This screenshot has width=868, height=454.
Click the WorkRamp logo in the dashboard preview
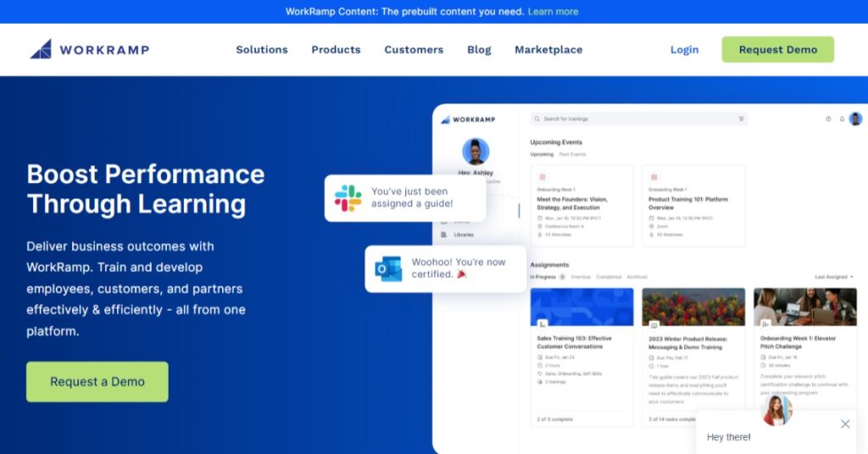tap(468, 119)
